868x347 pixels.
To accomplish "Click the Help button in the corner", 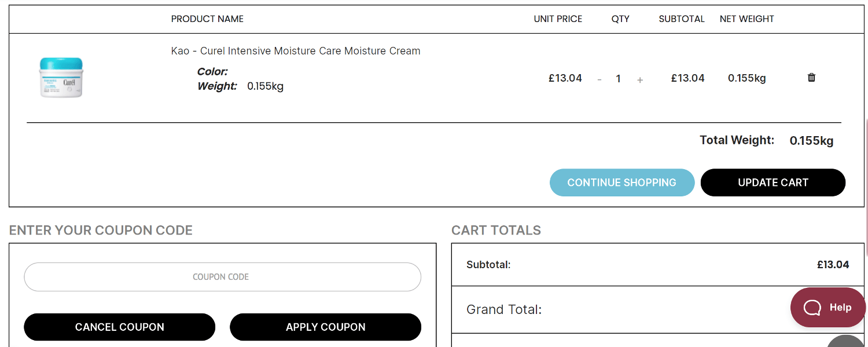I will [828, 307].
